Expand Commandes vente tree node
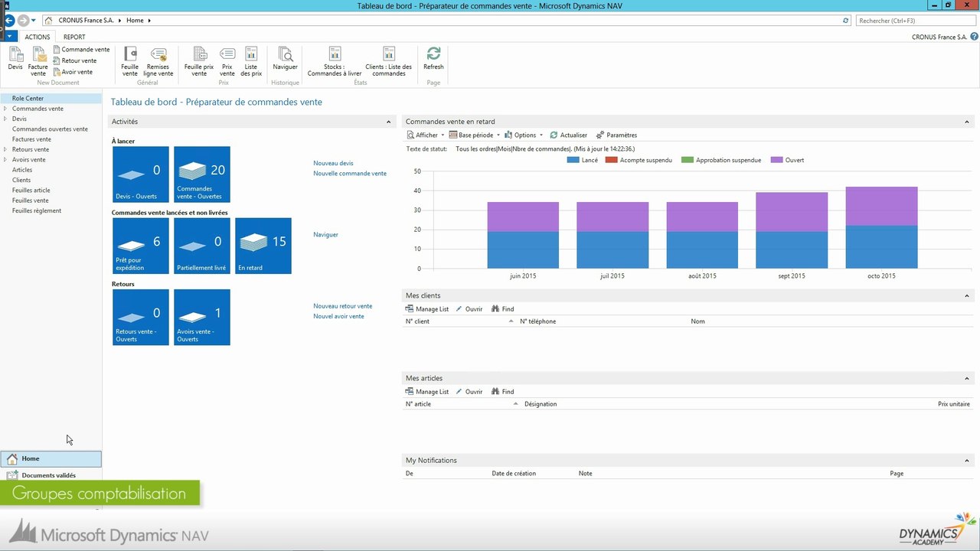 (5, 109)
